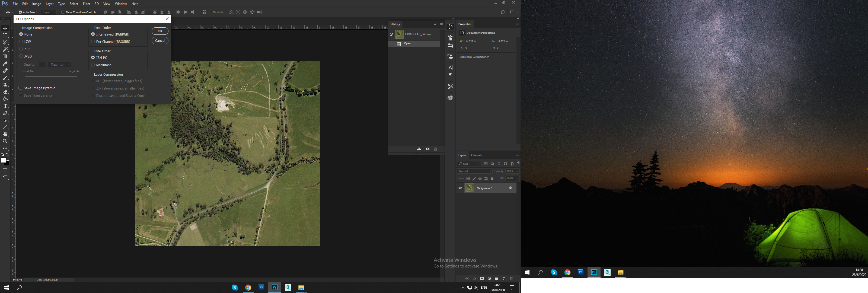Select the Zoom tool in toolbar
Screen dimensions: 868x293
pyautogui.click(x=5, y=141)
